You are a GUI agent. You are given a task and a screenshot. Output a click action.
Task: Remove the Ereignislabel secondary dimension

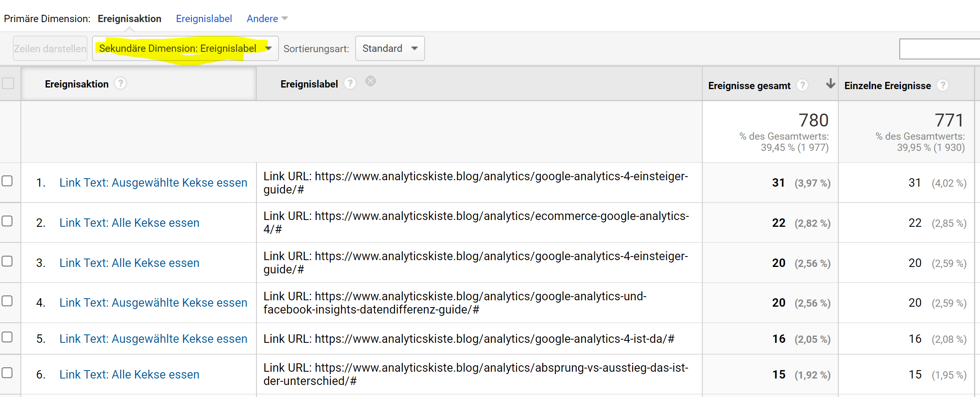tap(370, 81)
